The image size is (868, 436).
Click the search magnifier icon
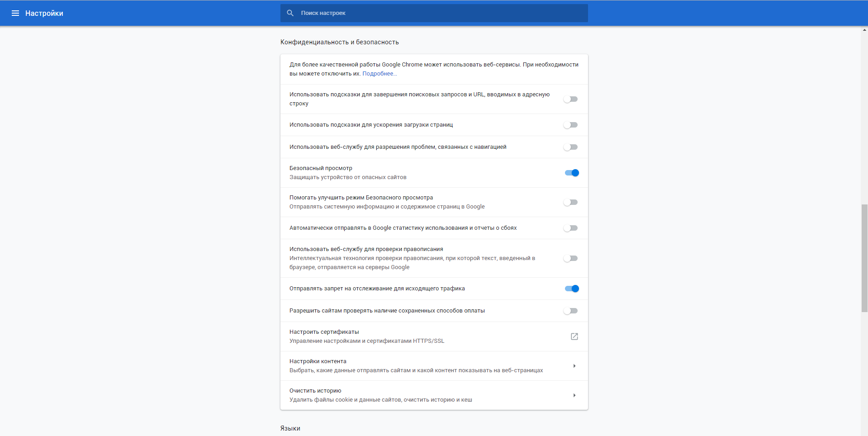[290, 13]
